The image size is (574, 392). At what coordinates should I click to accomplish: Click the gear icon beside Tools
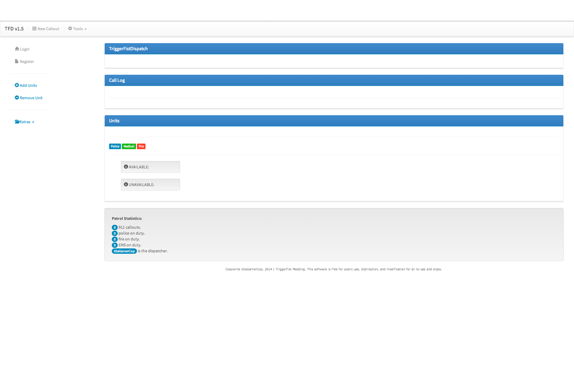click(70, 28)
